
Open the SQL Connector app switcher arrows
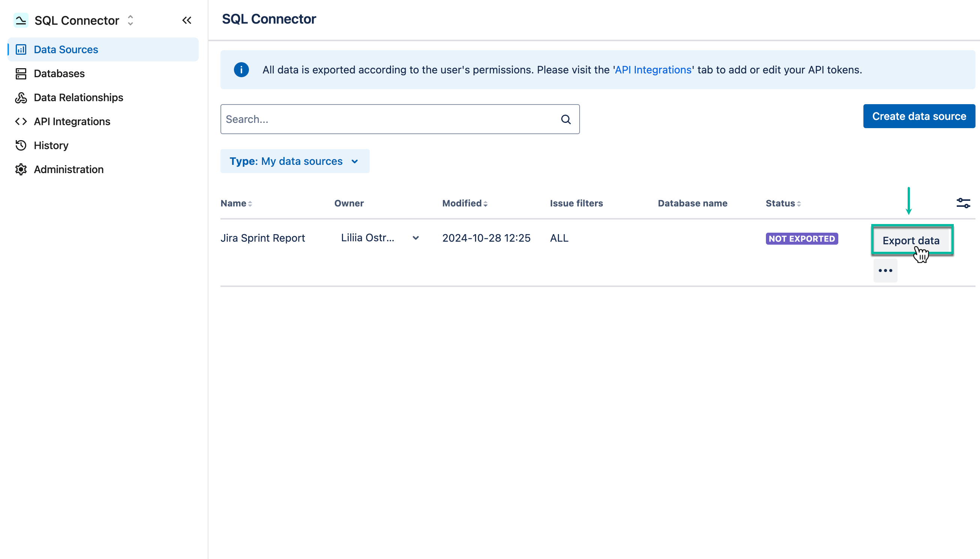click(130, 20)
